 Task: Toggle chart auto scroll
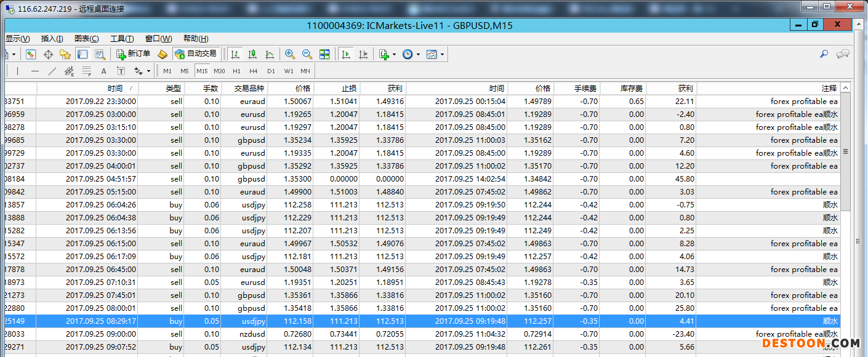click(346, 54)
